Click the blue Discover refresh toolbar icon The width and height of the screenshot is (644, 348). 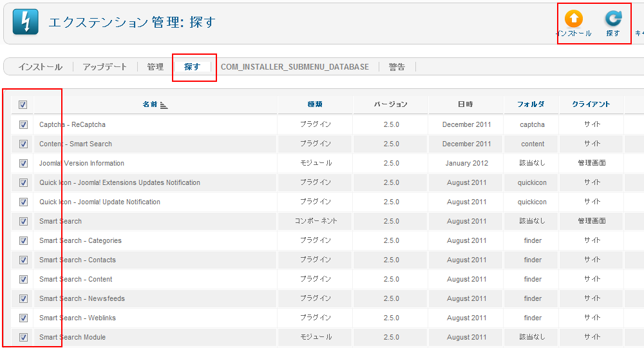click(x=613, y=19)
